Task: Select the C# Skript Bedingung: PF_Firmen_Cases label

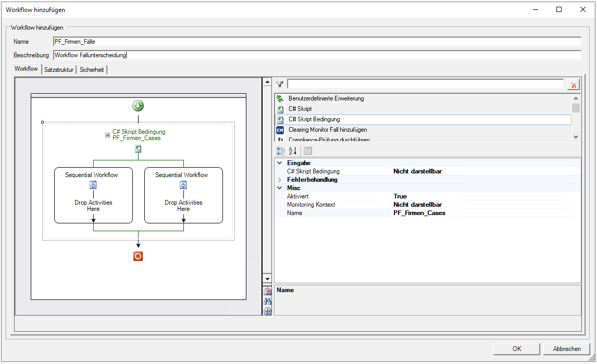Action: coord(139,135)
